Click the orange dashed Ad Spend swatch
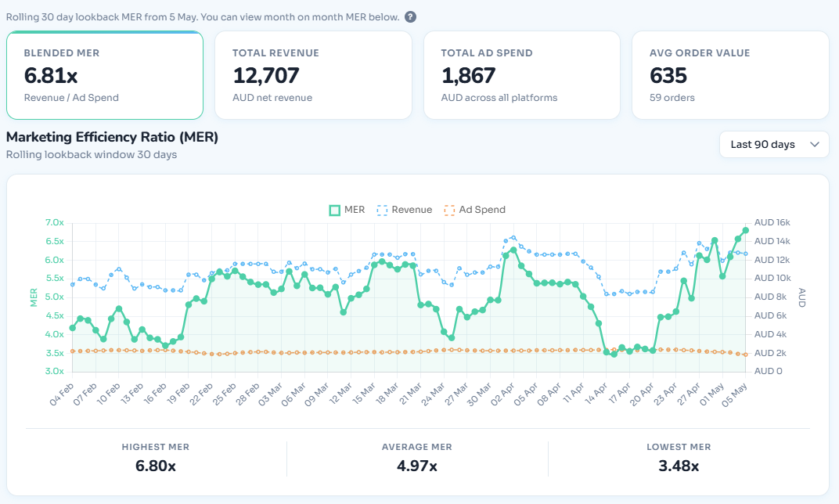The image size is (839, 504). [449, 211]
